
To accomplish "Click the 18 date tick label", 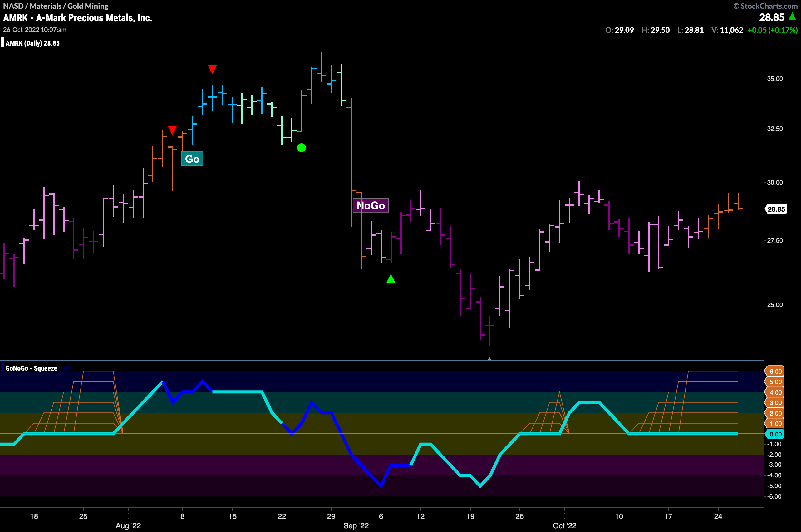I will pos(34,516).
